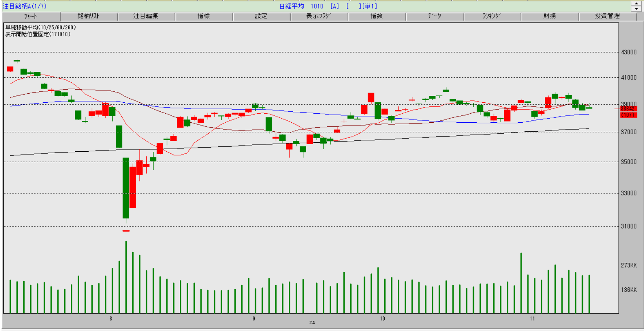Viewport: 644px width, 331px height.
Task: Click the 単純移動平均(10/25/60/260) label
Action: (x=40, y=27)
